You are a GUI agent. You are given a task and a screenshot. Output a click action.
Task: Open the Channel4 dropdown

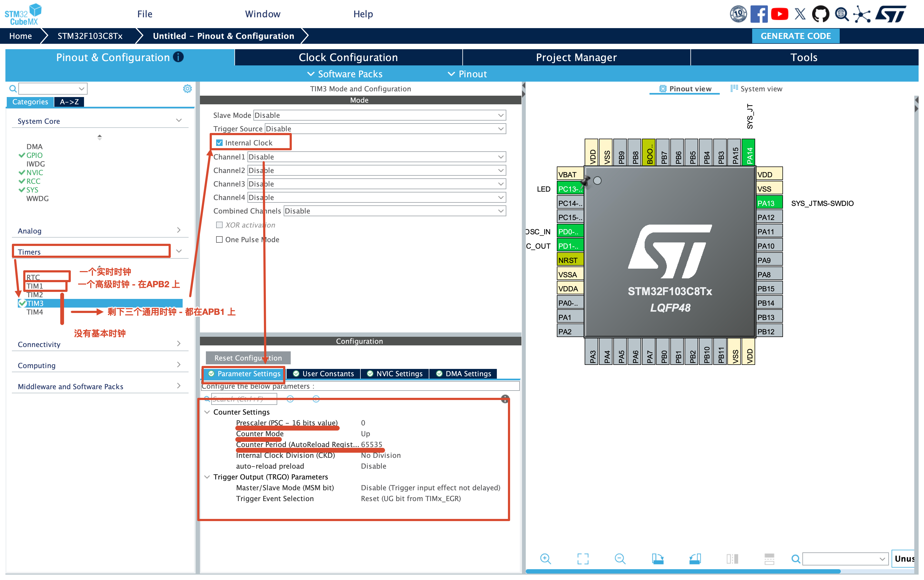[x=377, y=197]
